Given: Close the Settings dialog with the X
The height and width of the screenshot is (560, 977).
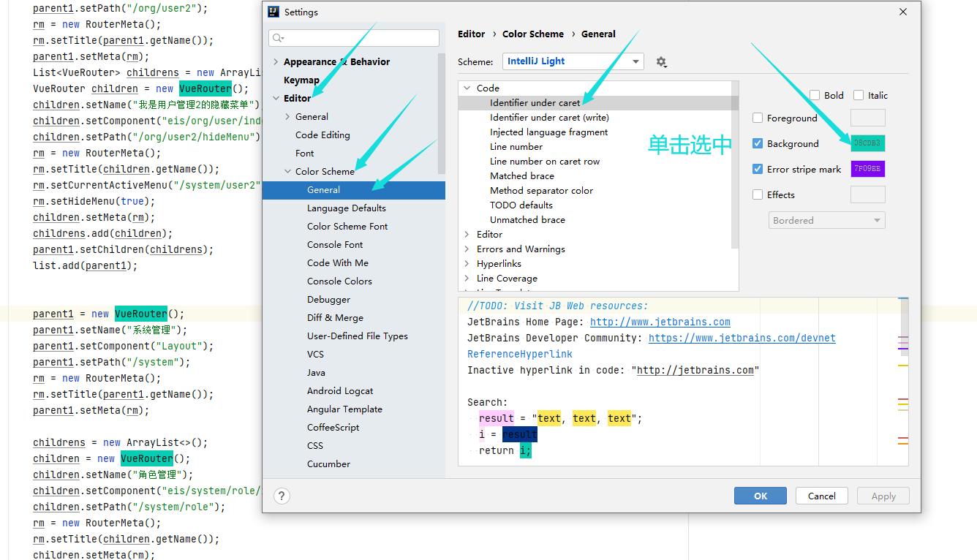Looking at the screenshot, I should click(x=903, y=12).
